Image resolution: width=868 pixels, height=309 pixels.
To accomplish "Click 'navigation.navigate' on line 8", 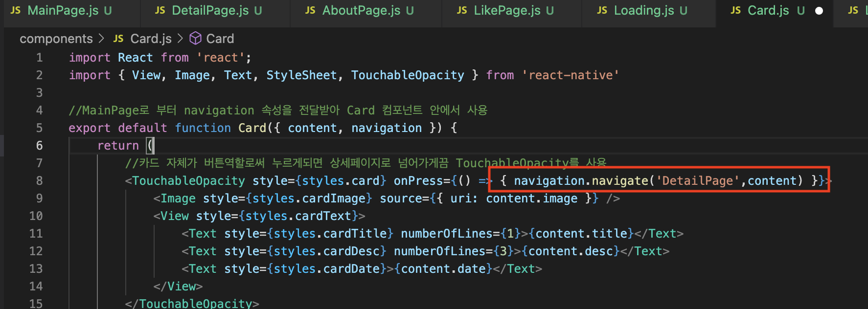I will click(581, 181).
